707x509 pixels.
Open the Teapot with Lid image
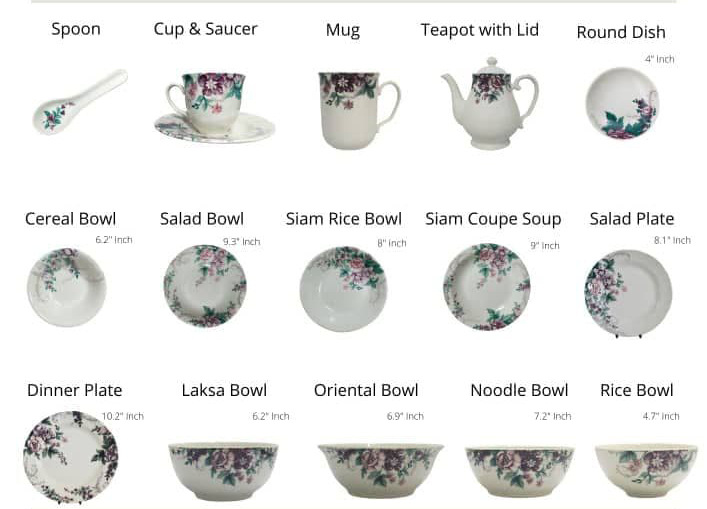click(490, 103)
